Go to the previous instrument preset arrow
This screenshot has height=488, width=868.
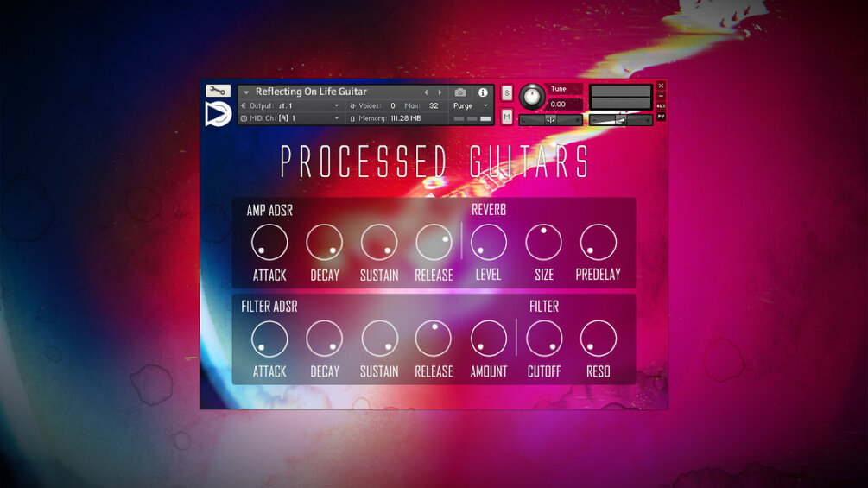click(426, 92)
